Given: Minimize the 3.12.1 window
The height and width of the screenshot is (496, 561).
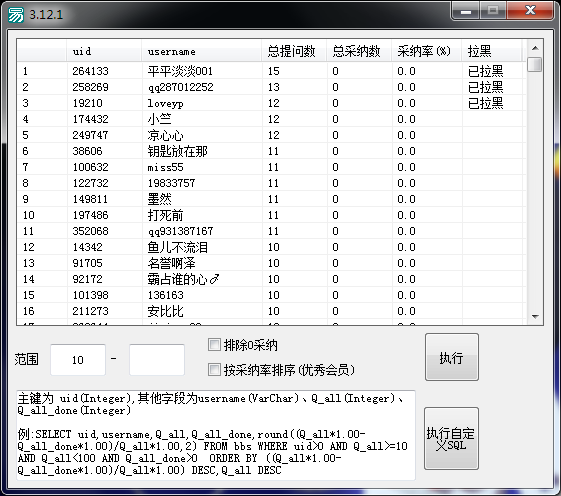Looking at the screenshot, I should pos(465,11).
